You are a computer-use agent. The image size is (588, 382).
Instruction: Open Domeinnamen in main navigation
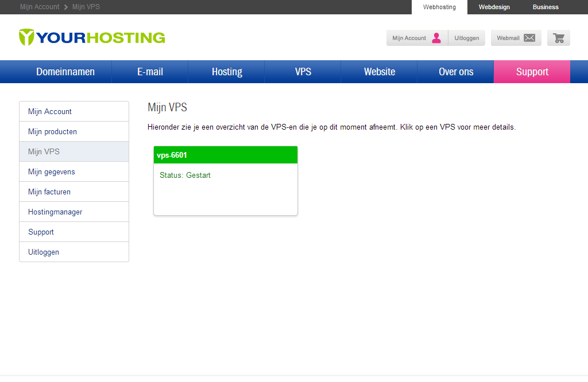click(65, 72)
